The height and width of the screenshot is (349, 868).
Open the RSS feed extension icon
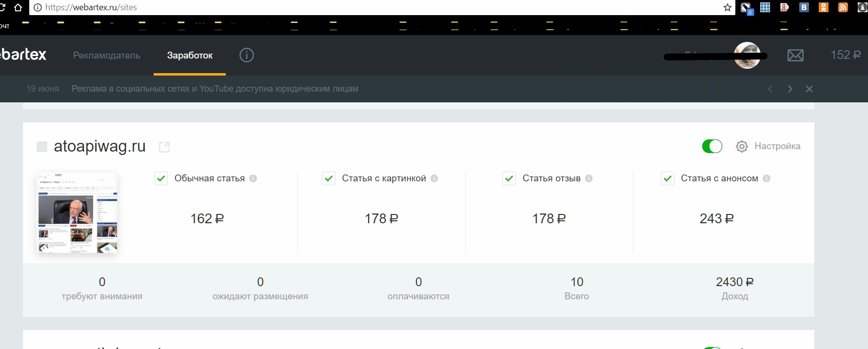(843, 7)
